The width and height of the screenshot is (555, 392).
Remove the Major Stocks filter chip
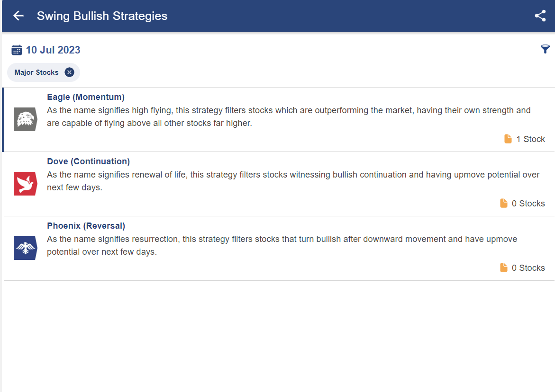pos(69,72)
